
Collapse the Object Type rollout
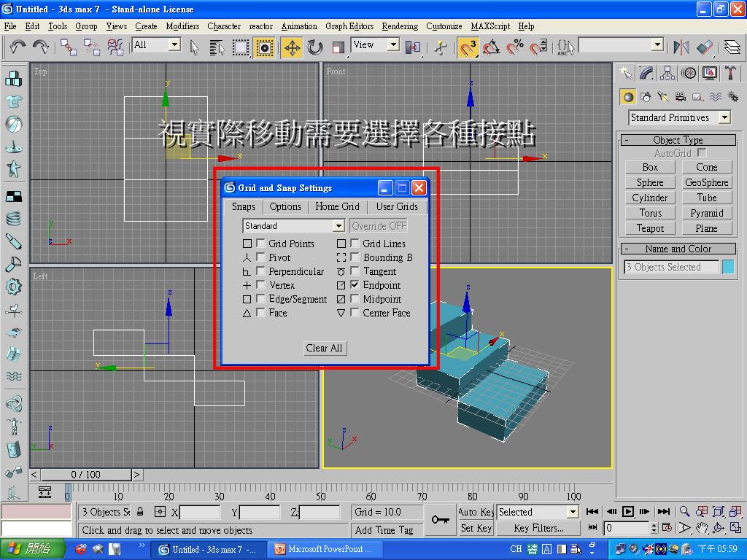tap(678, 139)
